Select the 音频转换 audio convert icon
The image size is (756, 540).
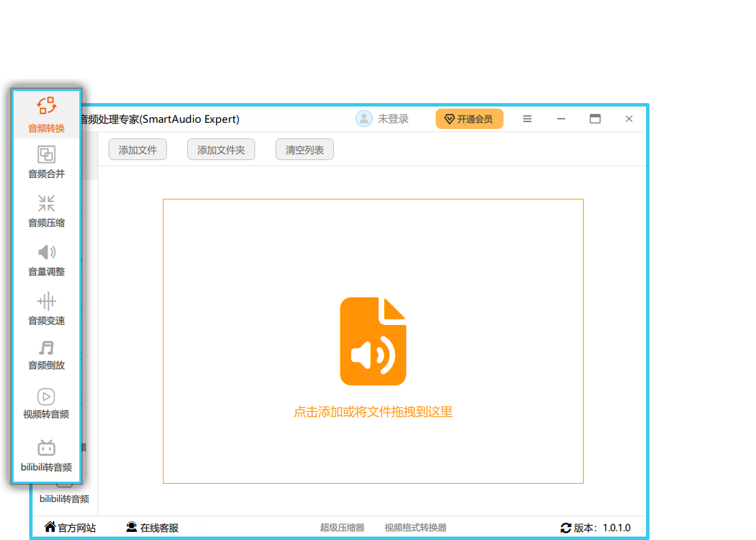tap(46, 106)
